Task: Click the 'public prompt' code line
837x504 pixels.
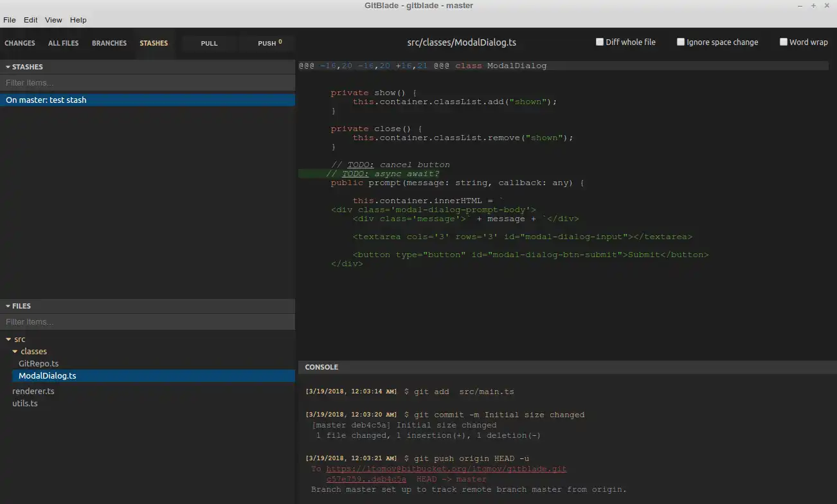Action: [x=457, y=183]
